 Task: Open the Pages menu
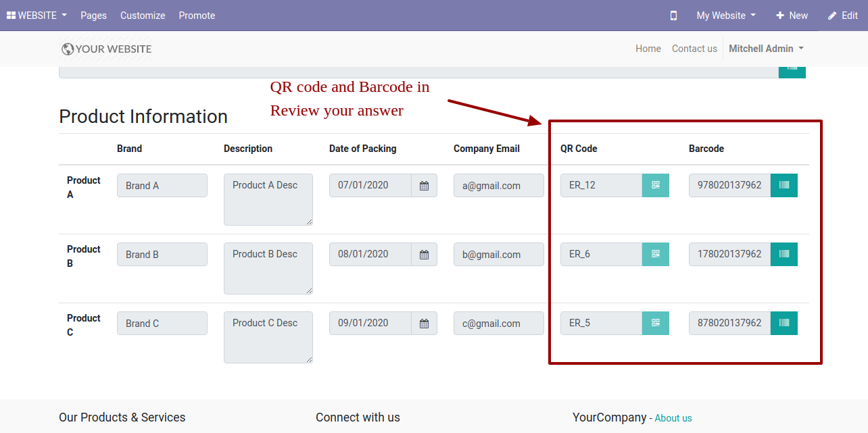[x=93, y=16]
